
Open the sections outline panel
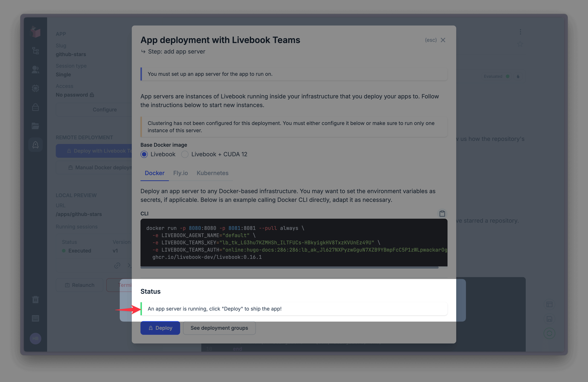[x=35, y=51]
